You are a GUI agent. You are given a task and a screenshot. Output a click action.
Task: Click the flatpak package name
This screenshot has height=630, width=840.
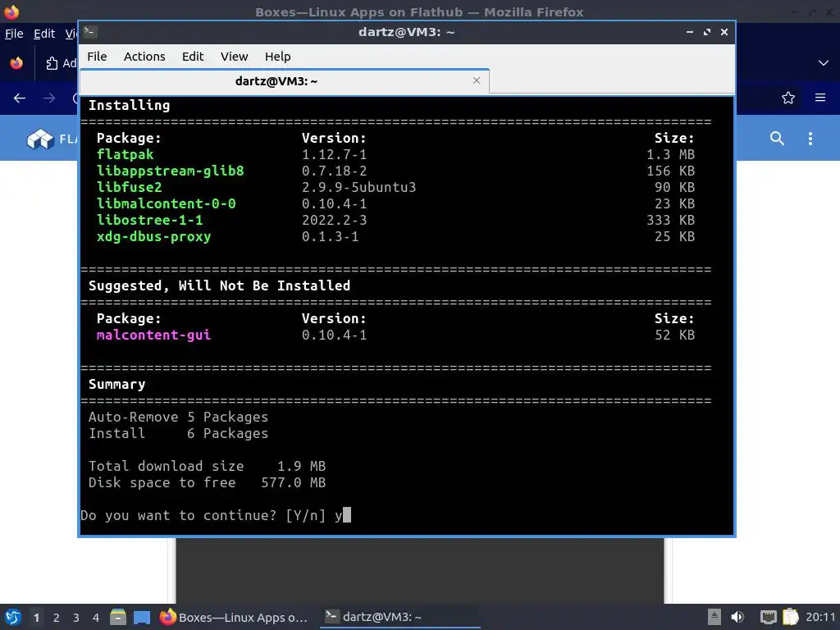[125, 154]
